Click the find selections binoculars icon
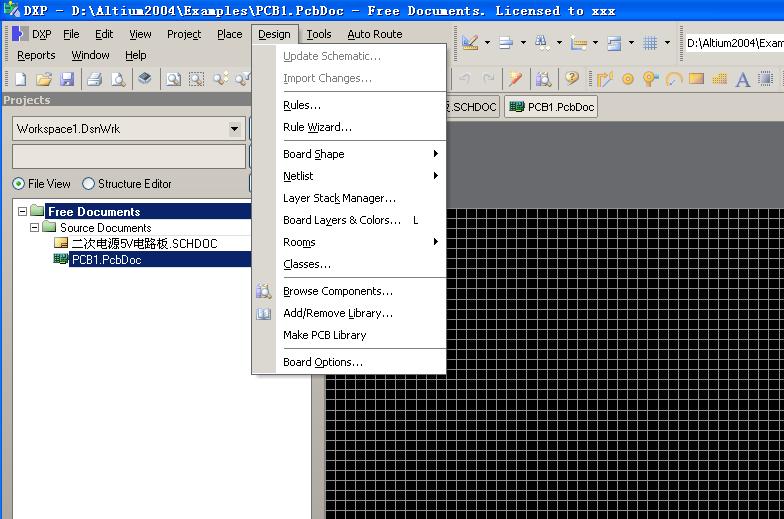This screenshot has height=519, width=784. tap(542, 42)
